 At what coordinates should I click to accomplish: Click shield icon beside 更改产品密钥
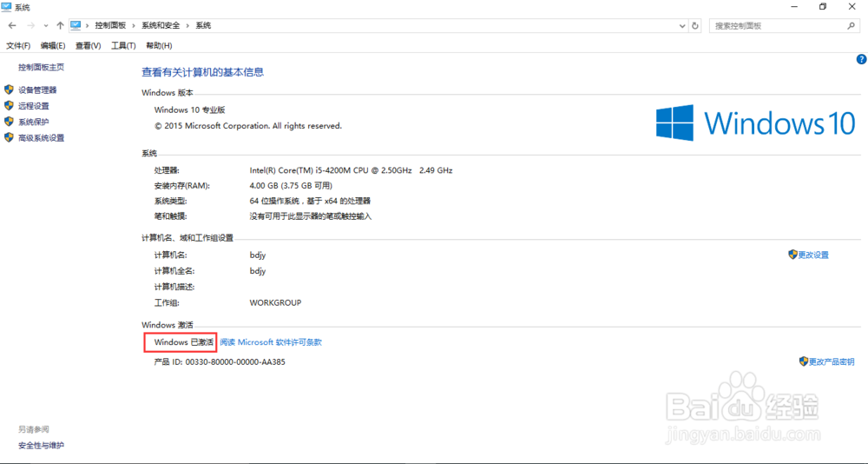(804, 361)
